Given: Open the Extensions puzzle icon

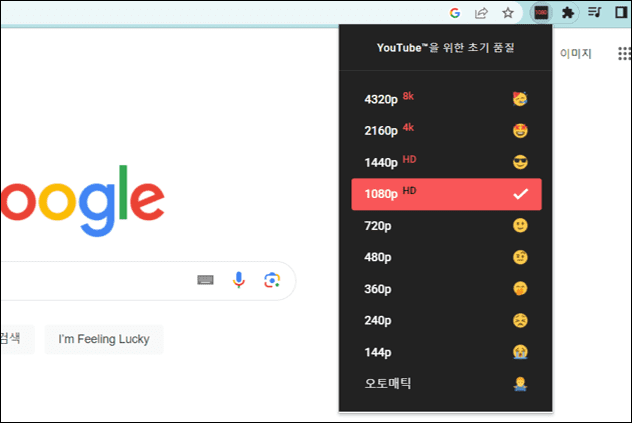Looking at the screenshot, I should point(568,13).
